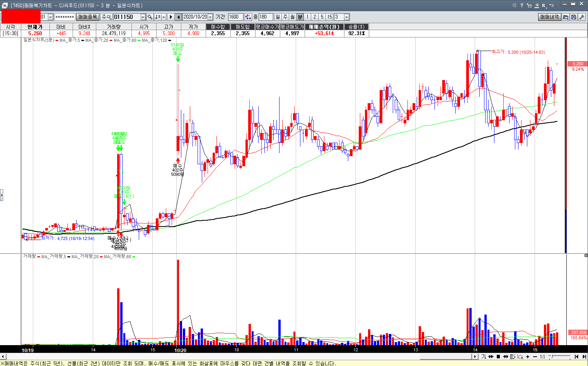Click the 매매종목 button

88,17
